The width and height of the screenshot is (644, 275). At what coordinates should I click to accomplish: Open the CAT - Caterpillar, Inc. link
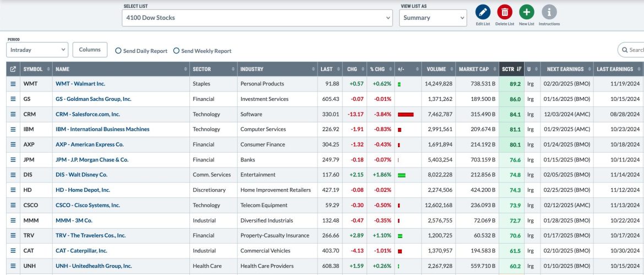[81, 251]
